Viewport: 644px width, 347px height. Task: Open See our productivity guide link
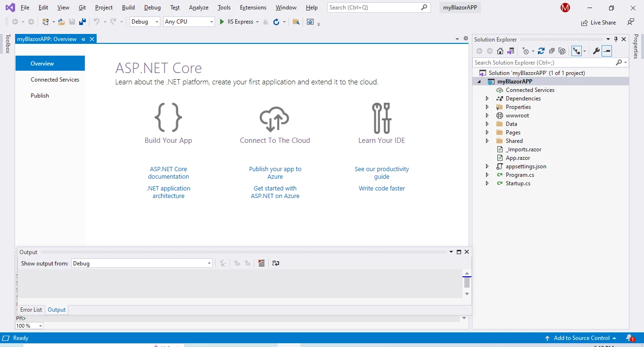(382, 173)
